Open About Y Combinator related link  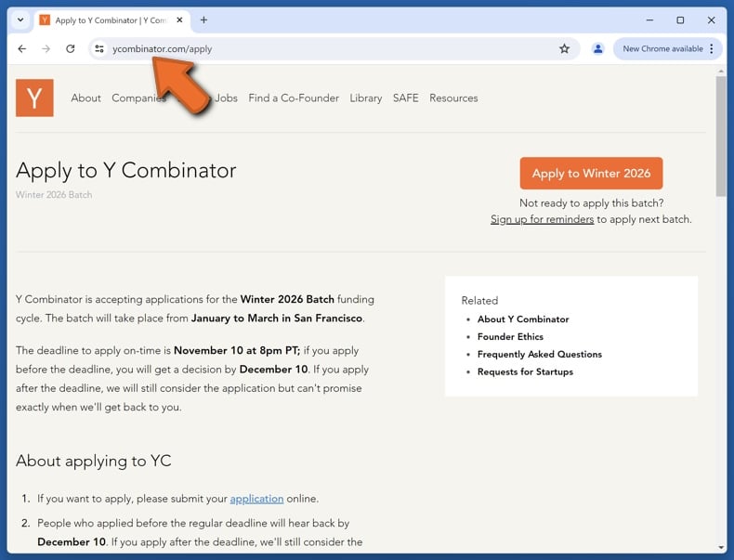coord(523,319)
